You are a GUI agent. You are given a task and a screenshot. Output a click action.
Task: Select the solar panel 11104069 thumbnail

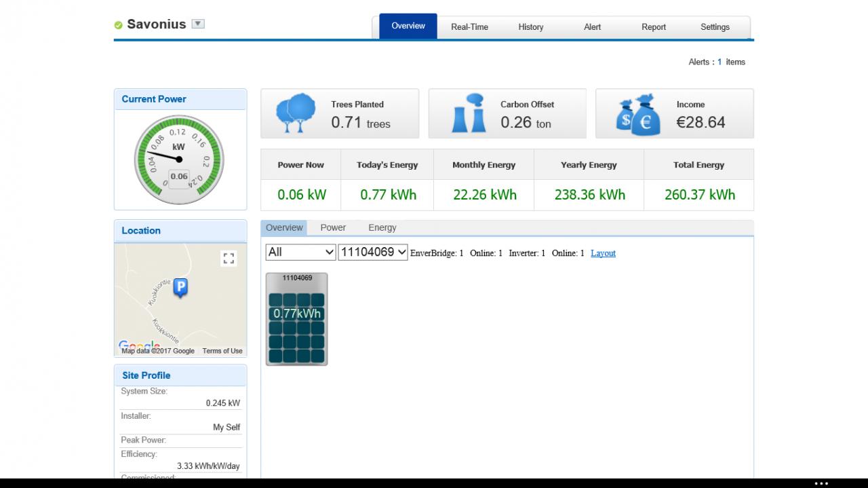(296, 319)
